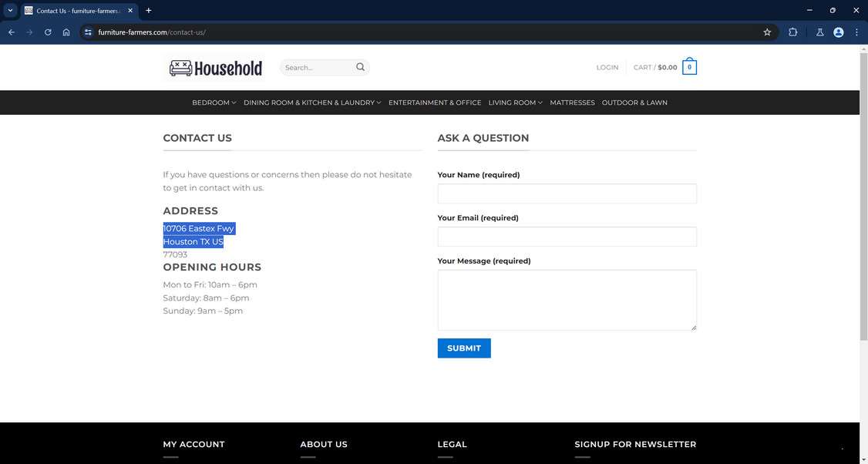
Task: Bookmark this page with the star
Action: pos(767,32)
